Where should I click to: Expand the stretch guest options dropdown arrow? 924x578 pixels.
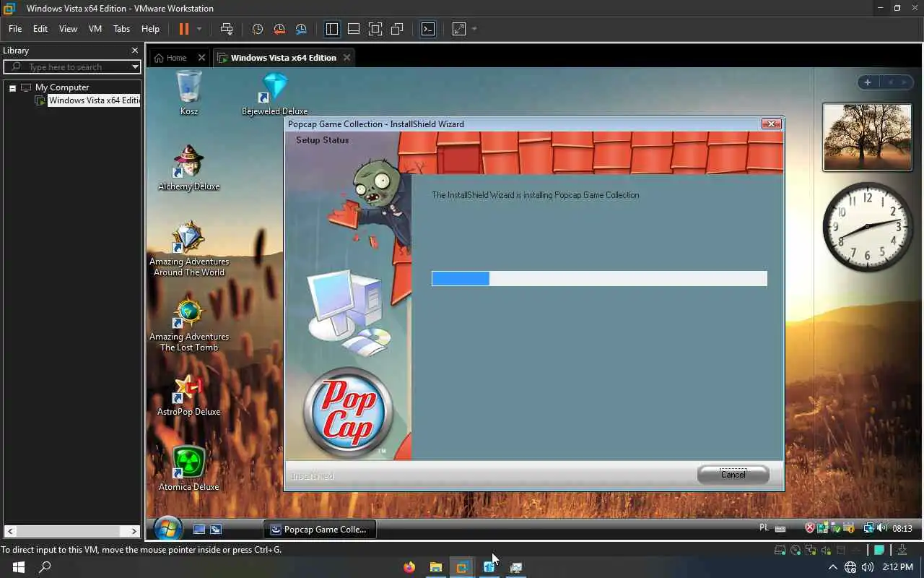pyautogui.click(x=474, y=29)
